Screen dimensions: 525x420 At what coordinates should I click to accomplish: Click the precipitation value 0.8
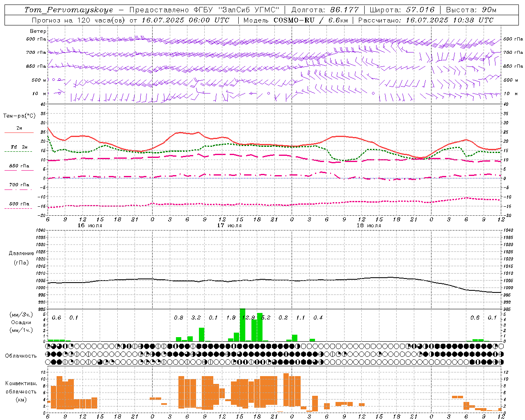(178, 317)
